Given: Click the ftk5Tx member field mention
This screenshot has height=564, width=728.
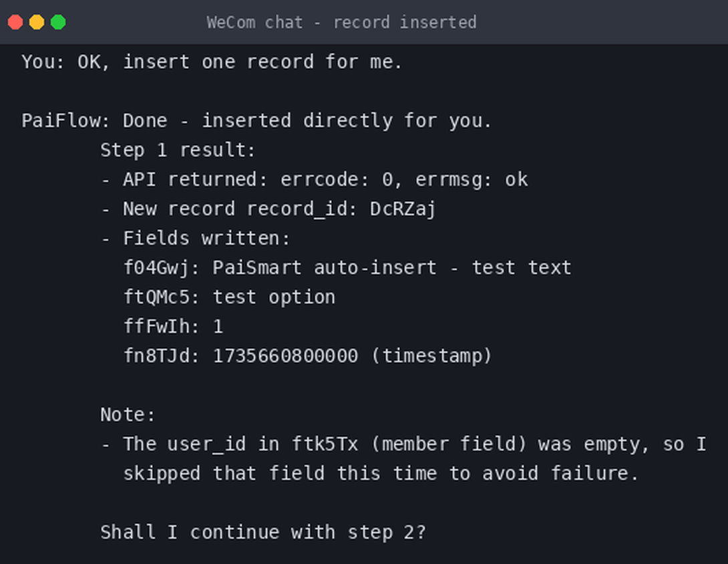Looking at the screenshot, I should tap(325, 444).
